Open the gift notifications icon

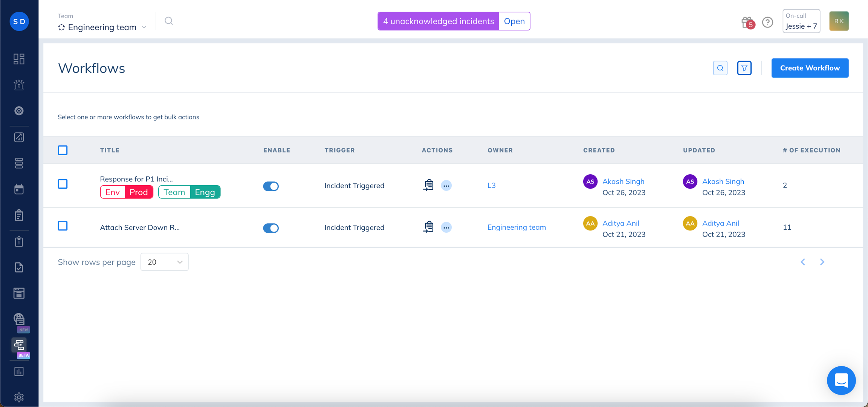(x=747, y=22)
